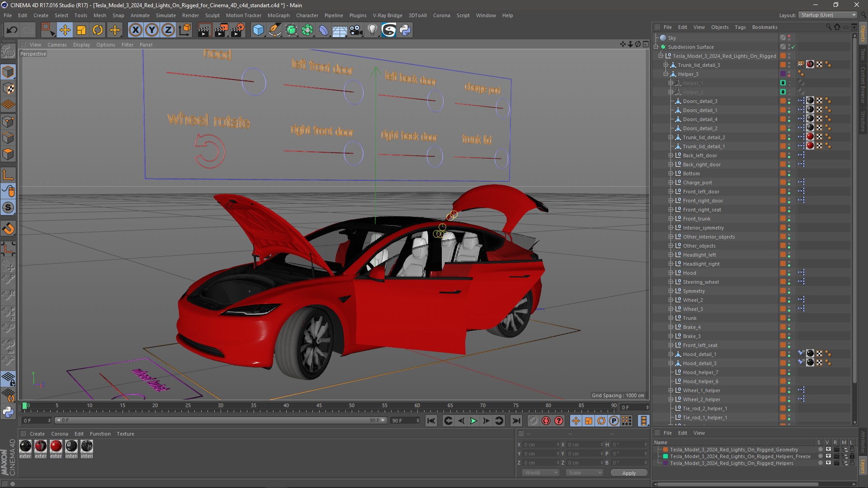
Task: Click the Render View clapperboard icon
Action: 204,30
